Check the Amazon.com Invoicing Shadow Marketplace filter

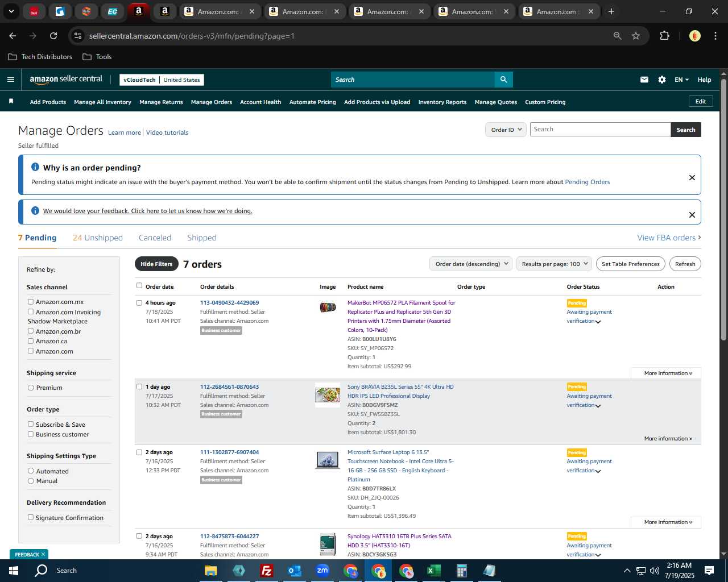31,311
